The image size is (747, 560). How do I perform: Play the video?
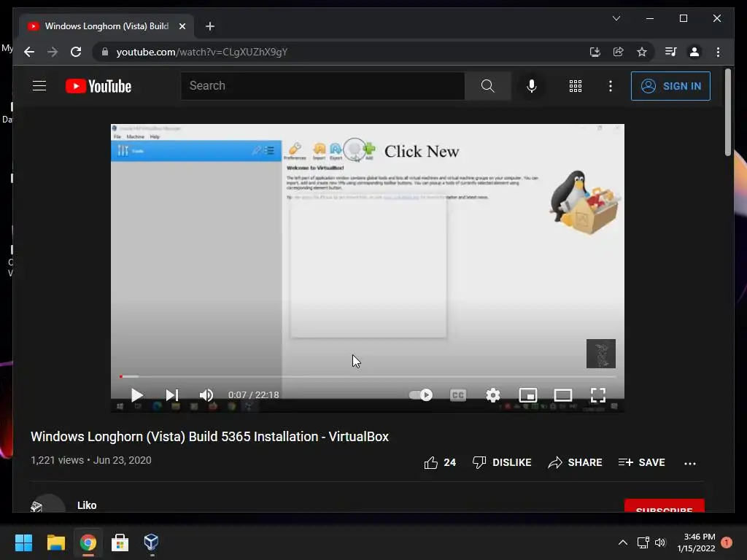(136, 394)
